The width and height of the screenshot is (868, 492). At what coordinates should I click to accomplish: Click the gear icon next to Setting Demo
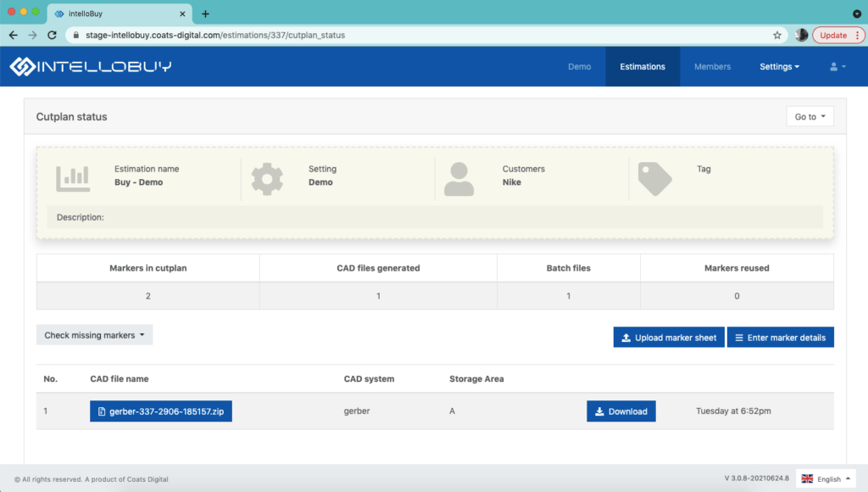point(268,178)
